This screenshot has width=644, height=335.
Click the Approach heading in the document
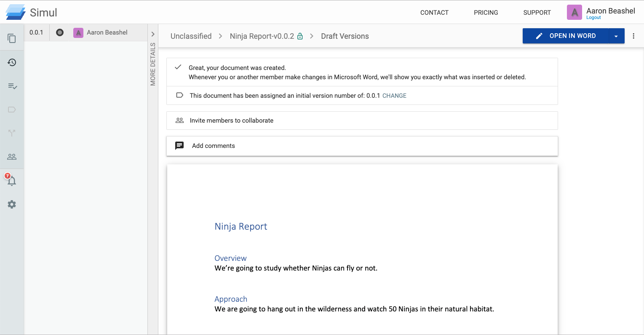(231, 299)
